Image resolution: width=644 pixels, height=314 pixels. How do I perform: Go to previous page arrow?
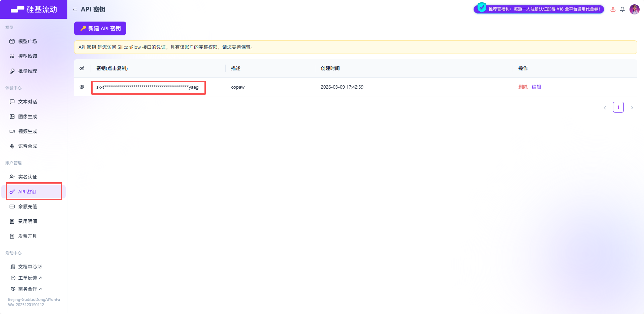605,108
